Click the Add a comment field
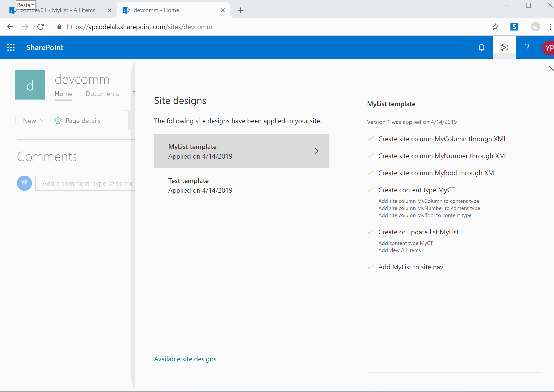This screenshot has width=554, height=392. [x=85, y=183]
